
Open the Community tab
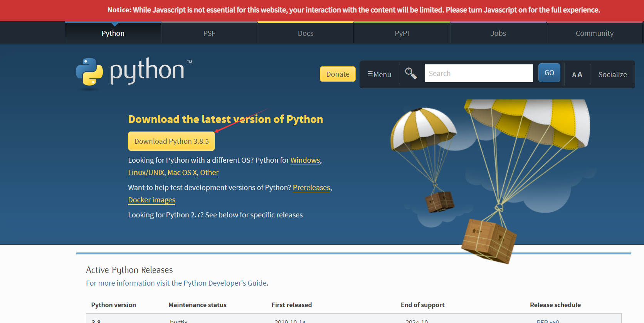coord(595,33)
